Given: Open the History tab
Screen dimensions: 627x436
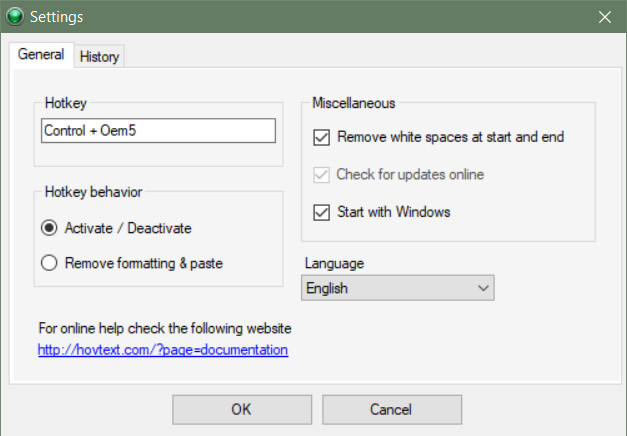Looking at the screenshot, I should click(x=99, y=56).
